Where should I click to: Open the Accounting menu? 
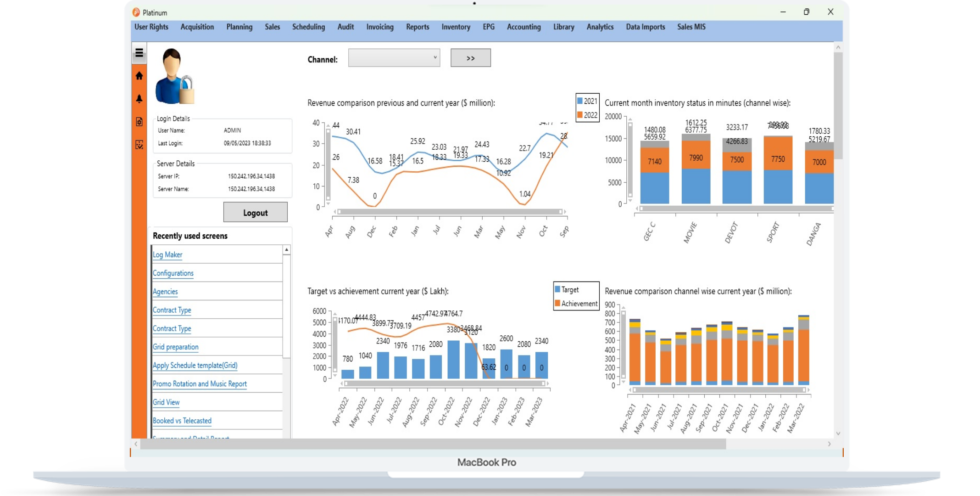pyautogui.click(x=523, y=27)
